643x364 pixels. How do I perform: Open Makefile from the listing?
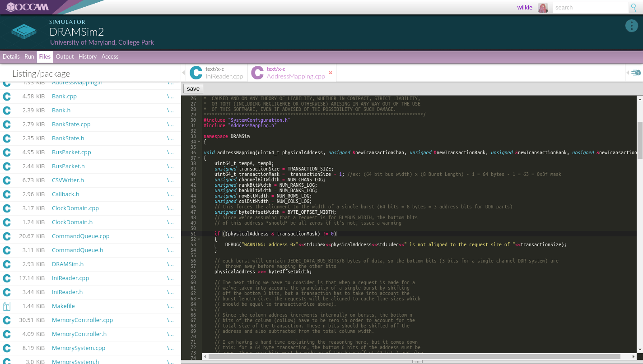pos(63,306)
